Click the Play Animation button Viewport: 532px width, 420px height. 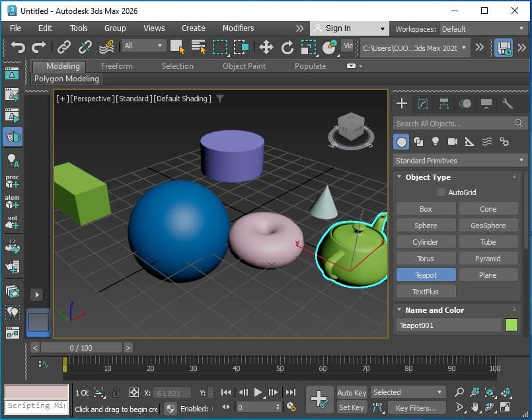pyautogui.click(x=258, y=392)
